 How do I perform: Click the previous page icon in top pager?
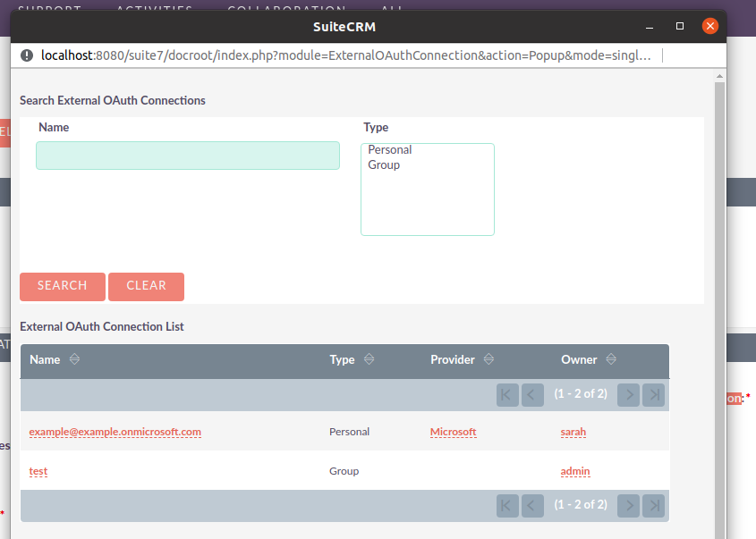(532, 394)
